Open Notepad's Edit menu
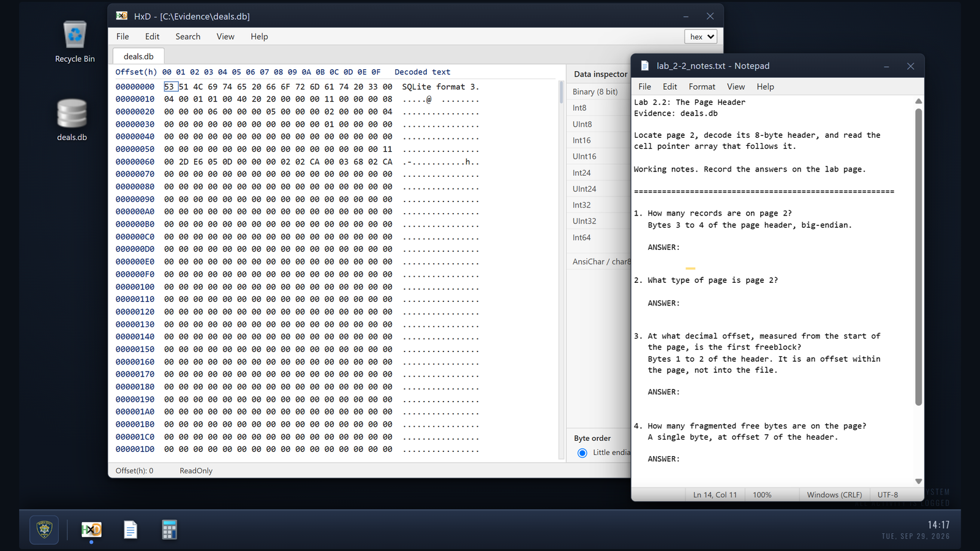The height and width of the screenshot is (551, 980). (670, 87)
